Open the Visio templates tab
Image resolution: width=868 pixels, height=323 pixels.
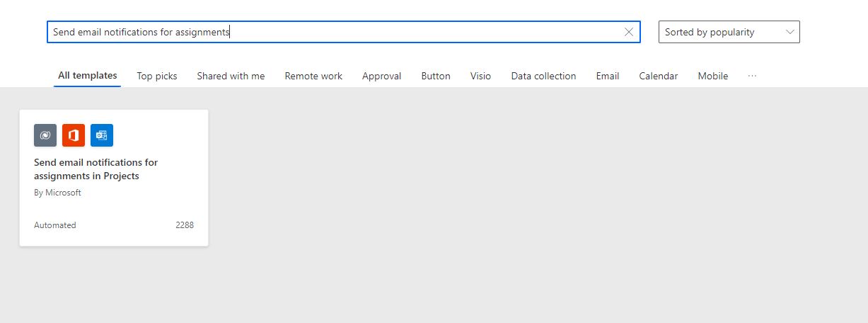coord(480,76)
